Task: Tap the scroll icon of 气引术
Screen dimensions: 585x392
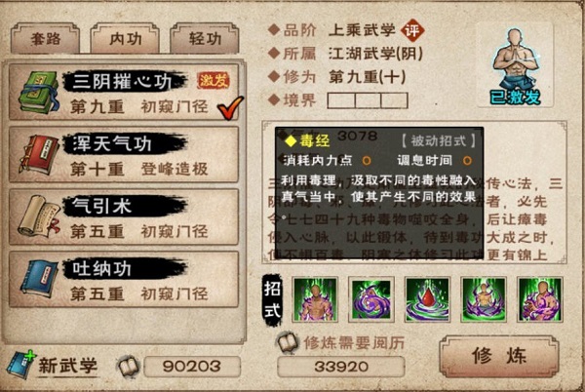Action: pyautogui.click(x=39, y=216)
